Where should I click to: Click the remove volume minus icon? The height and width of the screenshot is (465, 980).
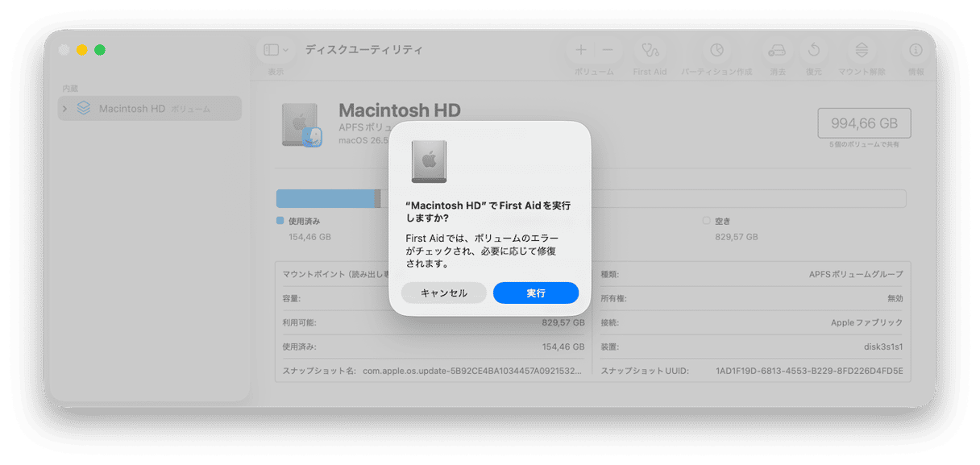click(608, 50)
